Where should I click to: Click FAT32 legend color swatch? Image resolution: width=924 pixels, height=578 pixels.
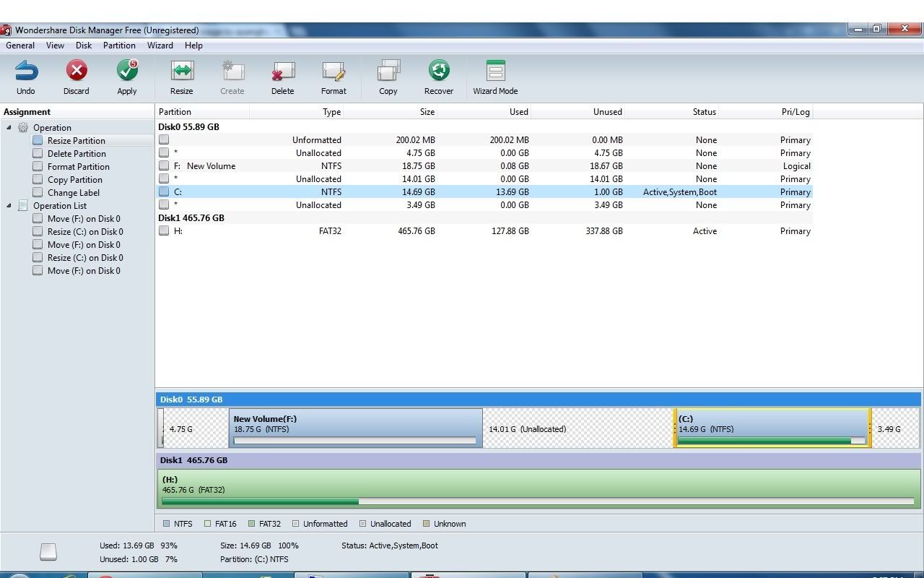tap(251, 524)
